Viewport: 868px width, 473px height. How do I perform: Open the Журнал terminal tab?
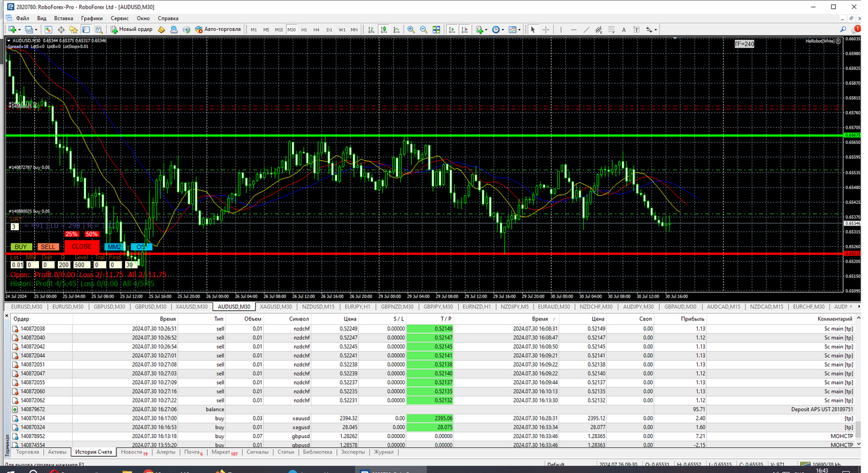(384, 452)
